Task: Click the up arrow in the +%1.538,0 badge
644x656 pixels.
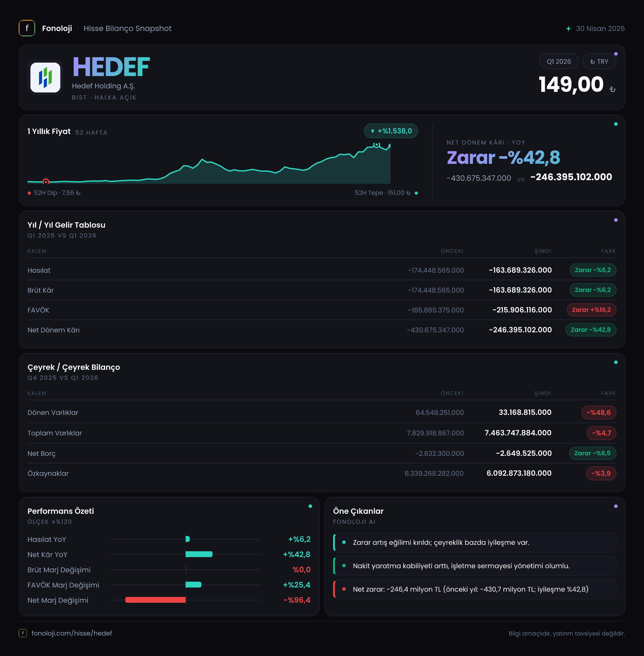Action: pyautogui.click(x=372, y=131)
